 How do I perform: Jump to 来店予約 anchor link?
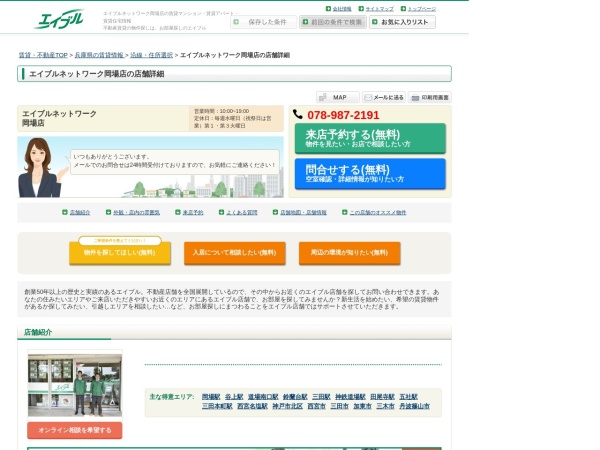[193, 212]
